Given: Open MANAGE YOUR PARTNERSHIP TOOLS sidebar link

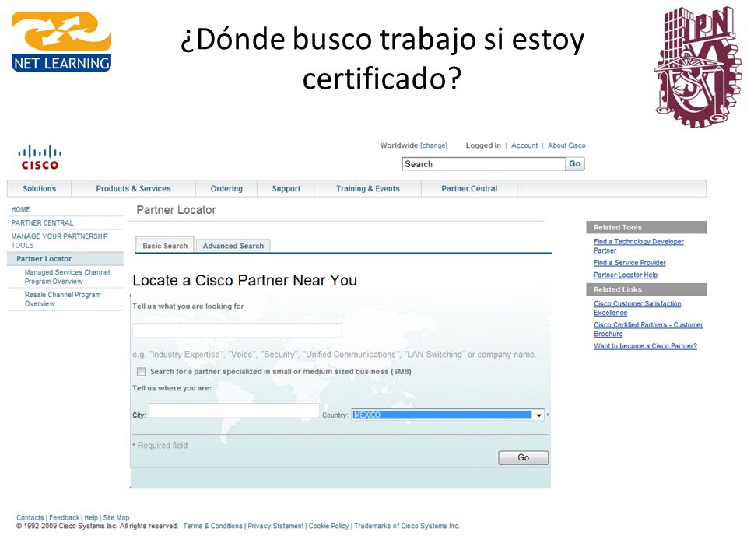Looking at the screenshot, I should [60, 240].
